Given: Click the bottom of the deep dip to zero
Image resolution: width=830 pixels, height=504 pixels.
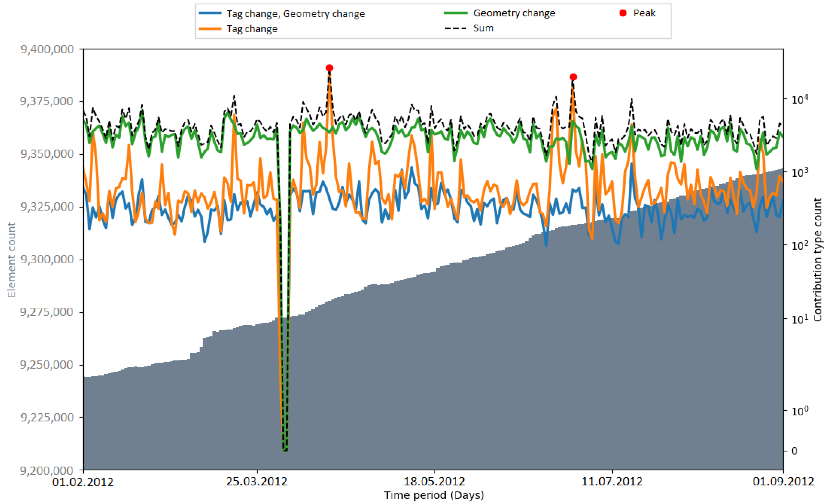Looking at the screenshot, I should click(285, 450).
